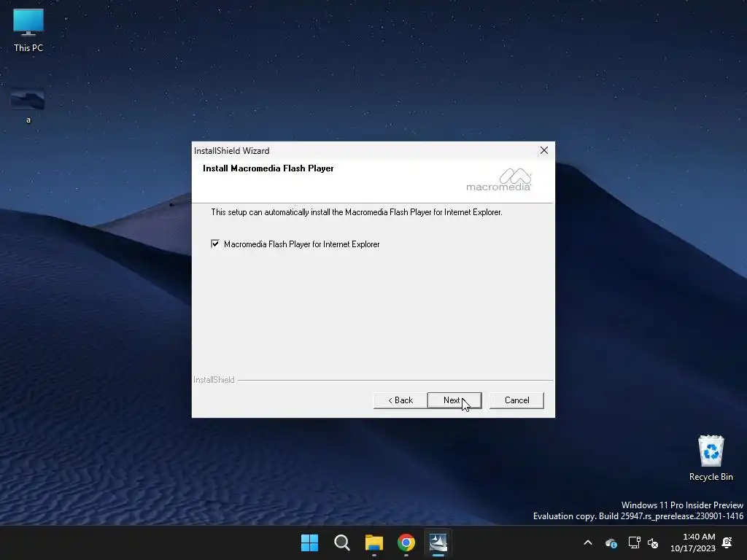
Task: Open the Recycle Bin desktop icon
Action: (711, 458)
